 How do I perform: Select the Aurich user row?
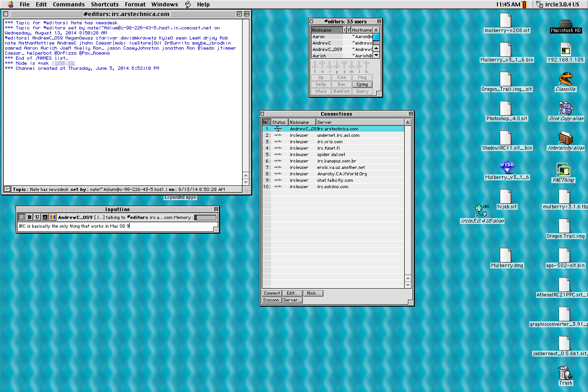tap(341, 56)
